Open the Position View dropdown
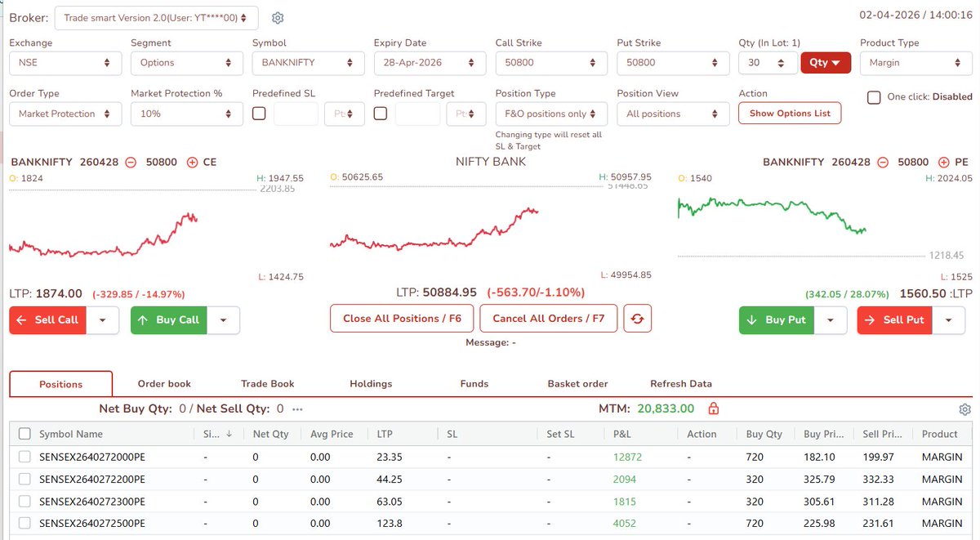The height and width of the screenshot is (540, 980). tap(674, 114)
